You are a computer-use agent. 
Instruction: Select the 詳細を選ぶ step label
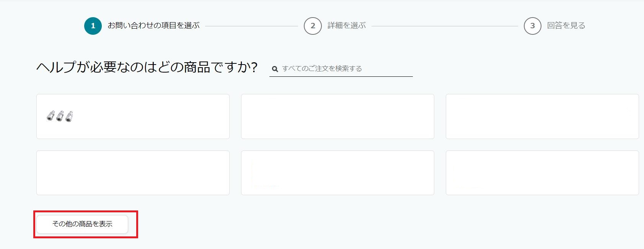[347, 26]
